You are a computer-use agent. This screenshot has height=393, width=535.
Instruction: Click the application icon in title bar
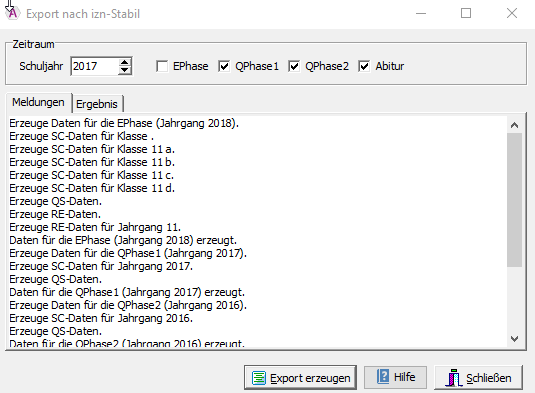(x=12, y=14)
